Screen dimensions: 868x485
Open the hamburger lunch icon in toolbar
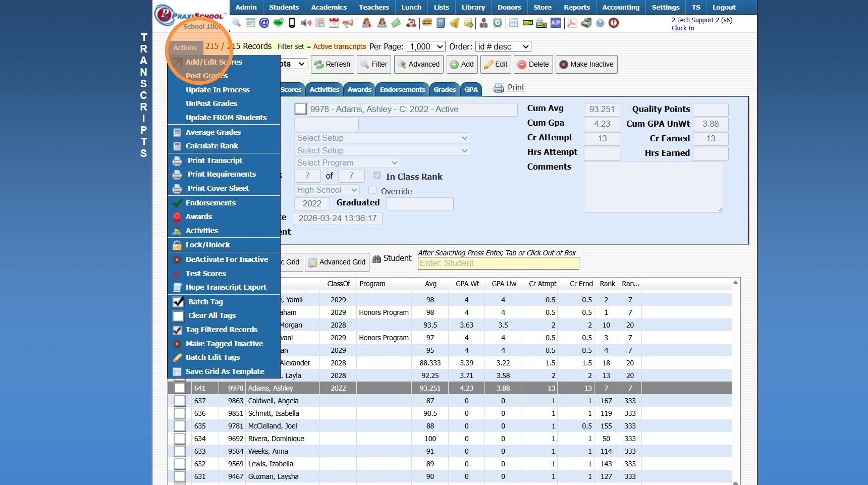coord(426,23)
